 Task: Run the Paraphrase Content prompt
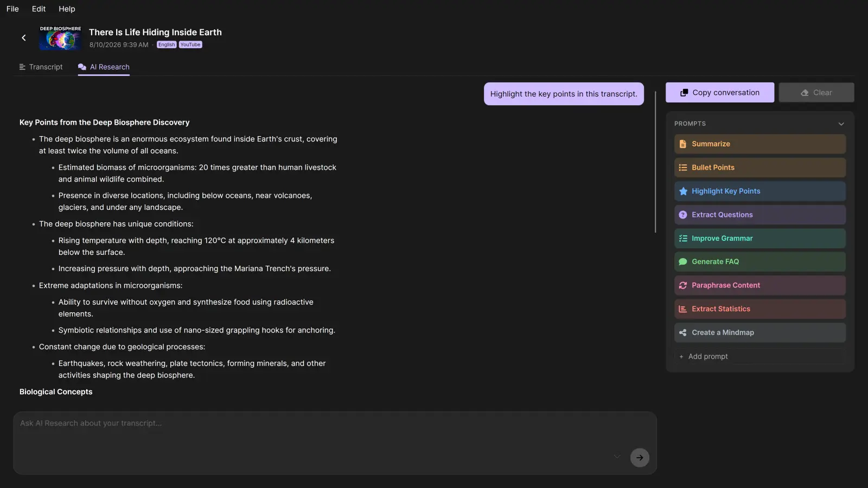(x=759, y=285)
